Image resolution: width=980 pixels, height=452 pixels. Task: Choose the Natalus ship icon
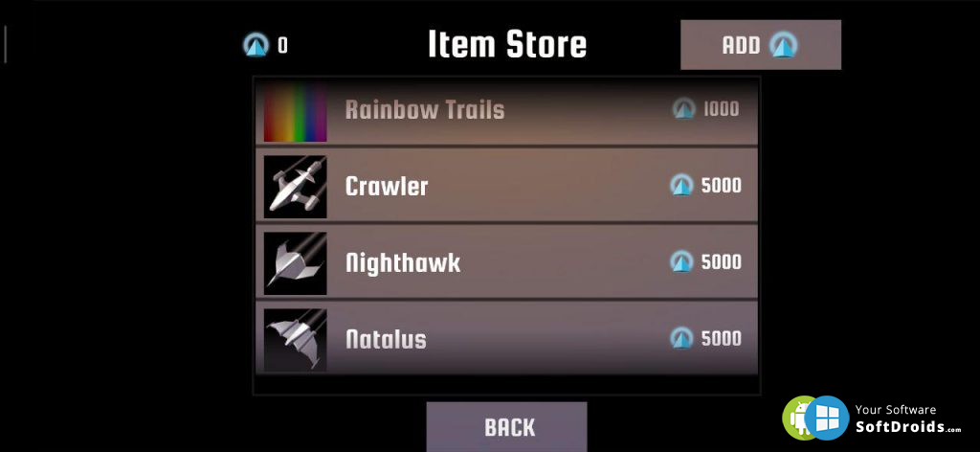[x=295, y=339]
